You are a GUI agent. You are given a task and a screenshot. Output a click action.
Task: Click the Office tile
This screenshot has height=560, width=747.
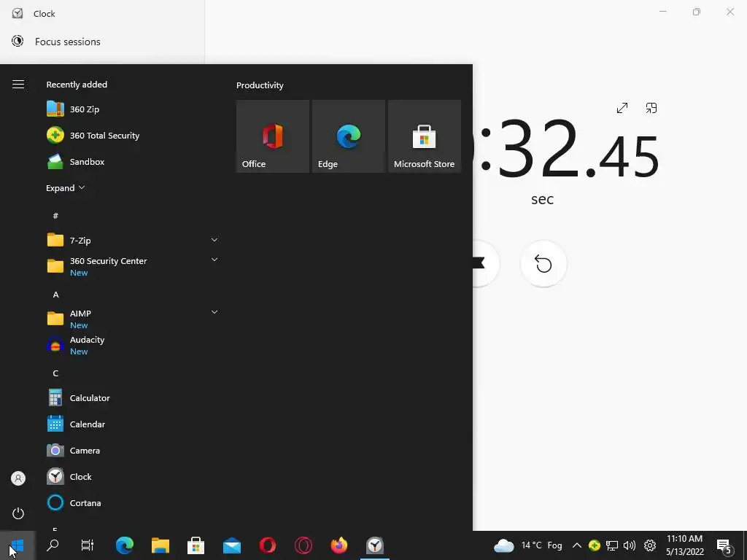click(x=273, y=136)
